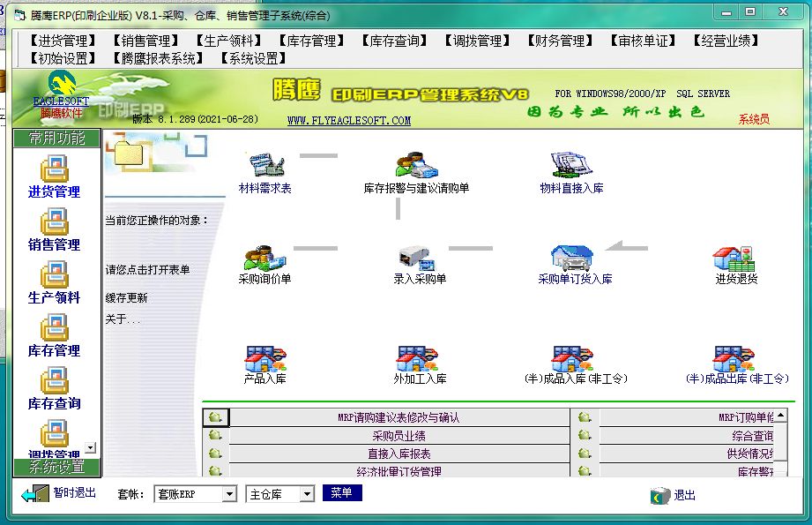Select the 系统设置 panel header at sidebar bottom
The height and width of the screenshot is (525, 812).
57,467
